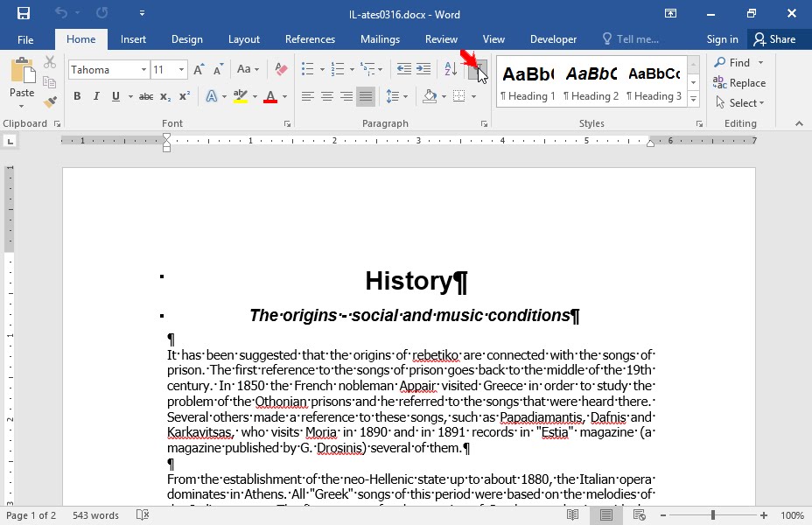Click the Redo/Repeat icon in Quick Access Toolbar
The image size is (812, 525).
tap(102, 13)
